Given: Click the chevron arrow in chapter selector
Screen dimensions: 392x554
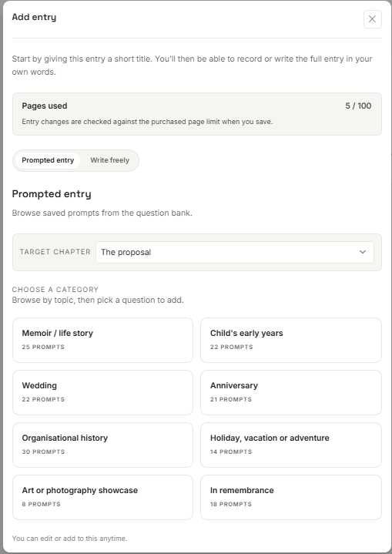Looking at the screenshot, I should (x=363, y=252).
